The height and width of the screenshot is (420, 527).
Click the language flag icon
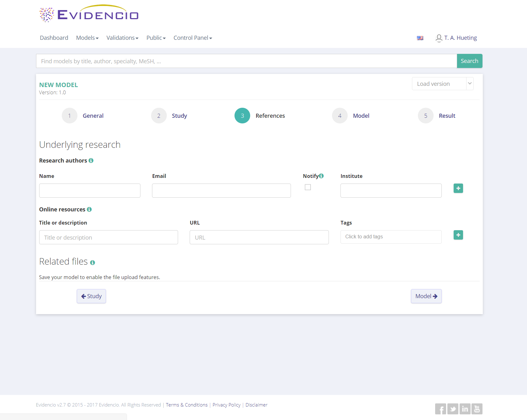(420, 38)
